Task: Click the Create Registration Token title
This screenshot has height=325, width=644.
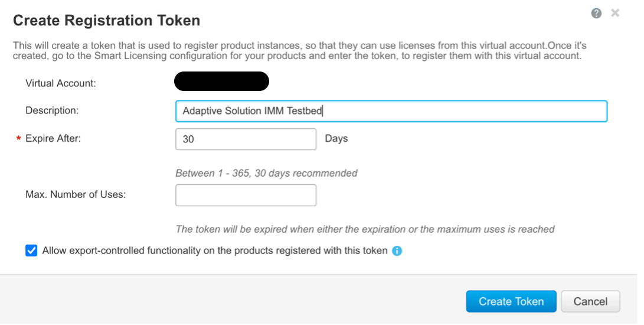Action: point(106,21)
